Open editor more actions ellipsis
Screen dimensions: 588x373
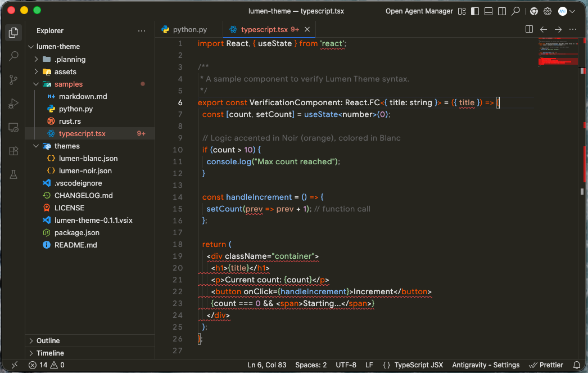(x=573, y=29)
